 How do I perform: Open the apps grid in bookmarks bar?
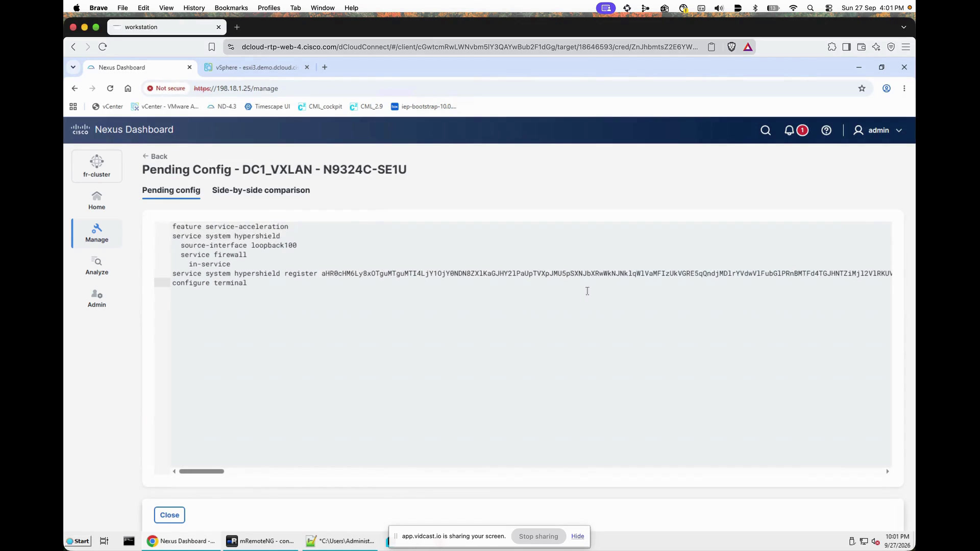point(73,107)
